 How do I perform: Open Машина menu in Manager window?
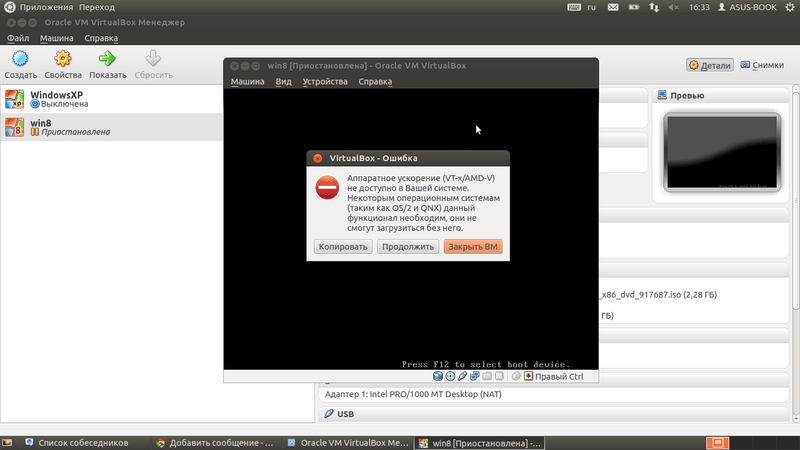[57, 38]
